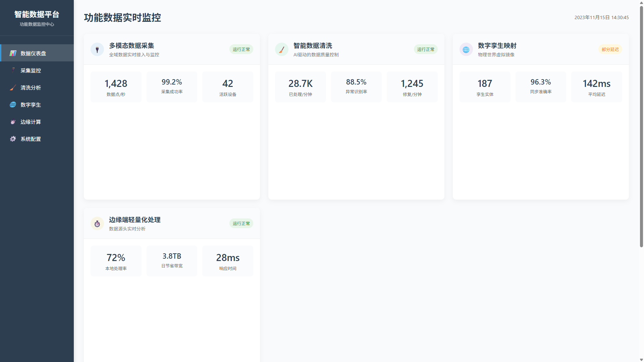
Task: Click the stopwatch icon in 边缘端轻量化处理 card
Action: click(97, 224)
